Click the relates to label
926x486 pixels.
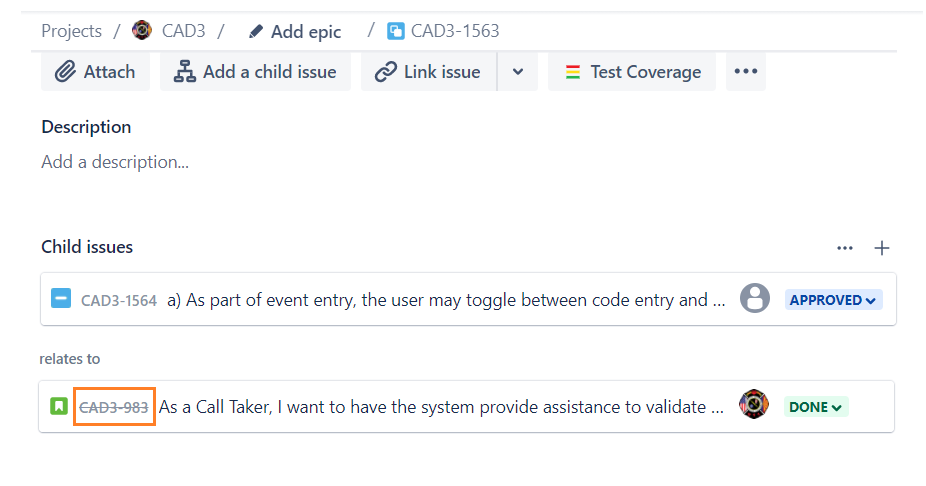70,359
